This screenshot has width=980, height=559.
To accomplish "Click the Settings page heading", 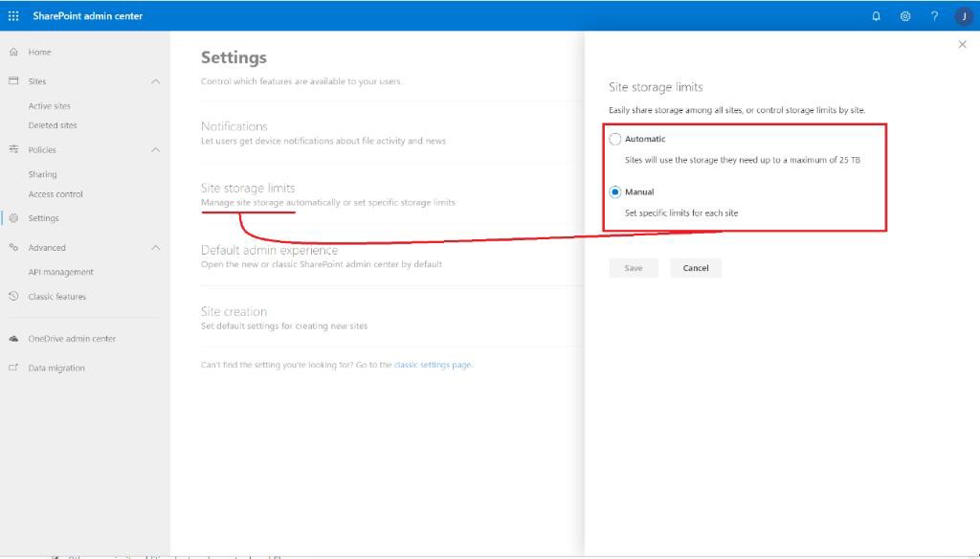I will click(234, 57).
